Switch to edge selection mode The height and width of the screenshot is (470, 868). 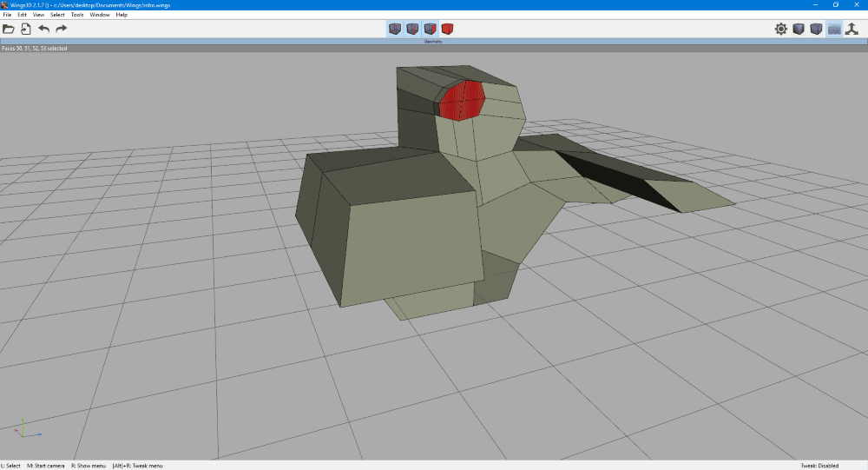[x=412, y=29]
